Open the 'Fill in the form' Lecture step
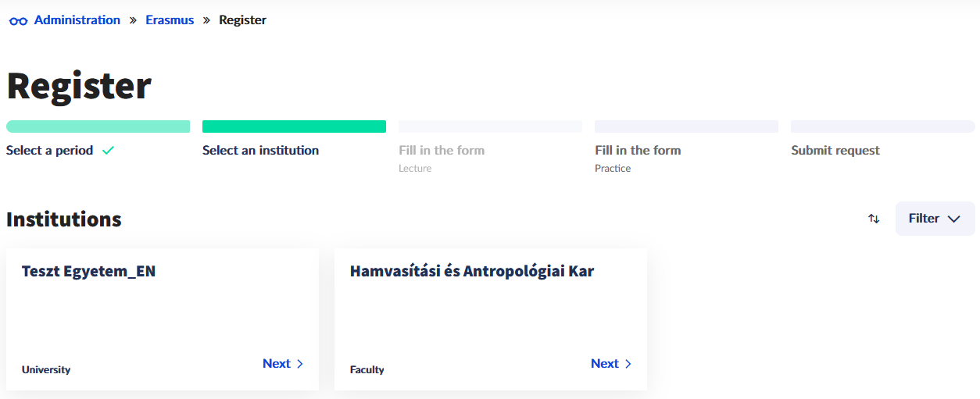The image size is (980, 399). click(x=442, y=151)
